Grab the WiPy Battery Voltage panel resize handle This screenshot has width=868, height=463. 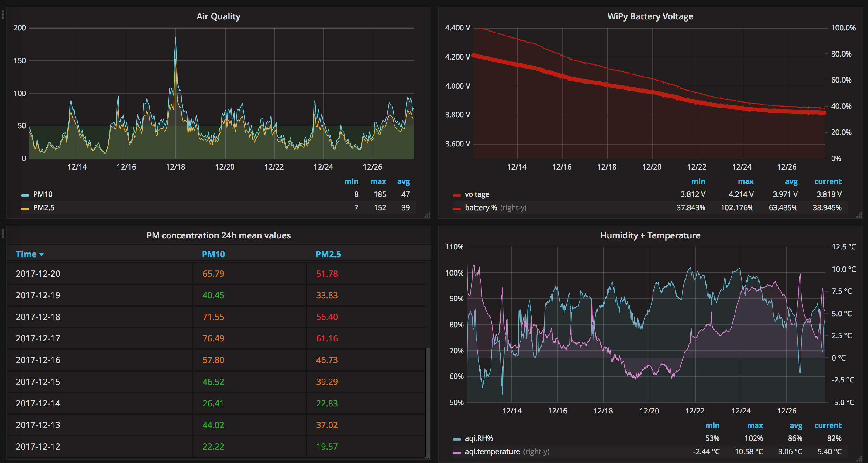click(859, 215)
